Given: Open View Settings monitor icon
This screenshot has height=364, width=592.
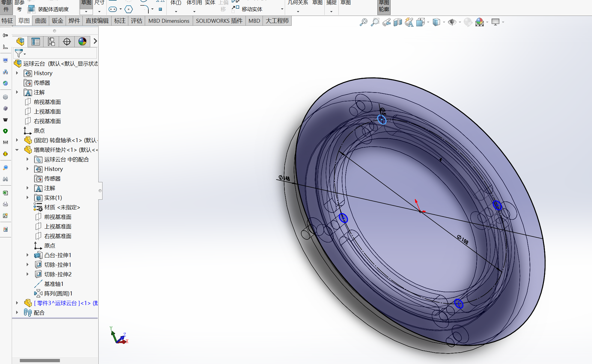Looking at the screenshot, I should coord(495,22).
